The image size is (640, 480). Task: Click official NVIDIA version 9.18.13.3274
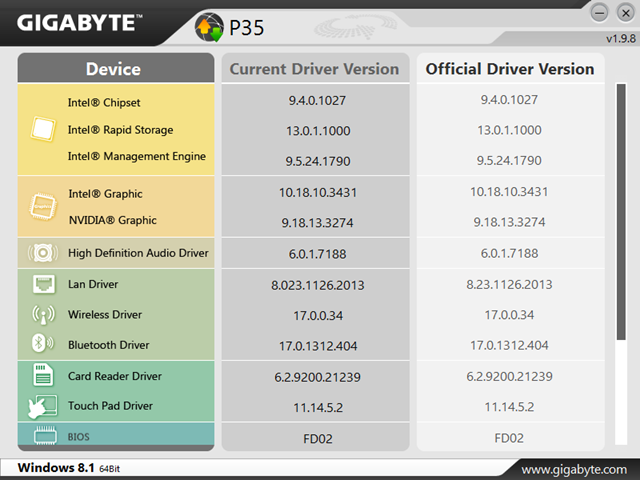(x=509, y=222)
